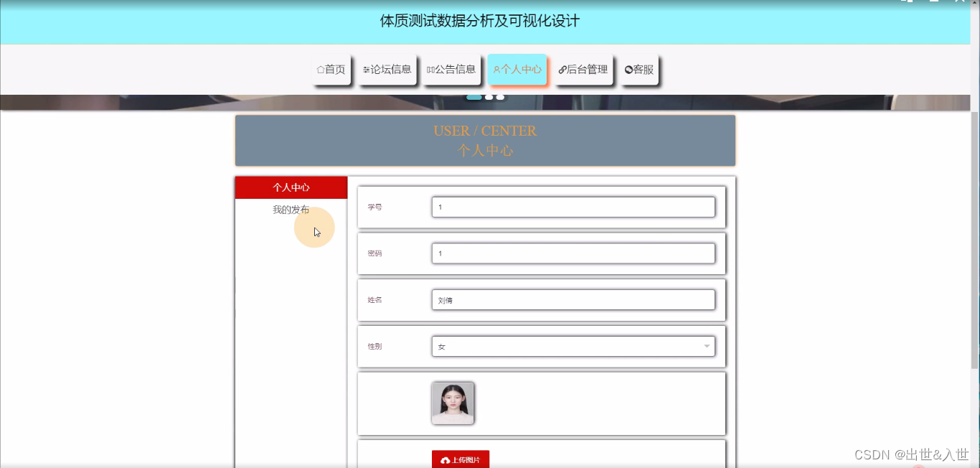Expand the 性别 gender dropdown
The image size is (980, 468).
click(573, 346)
